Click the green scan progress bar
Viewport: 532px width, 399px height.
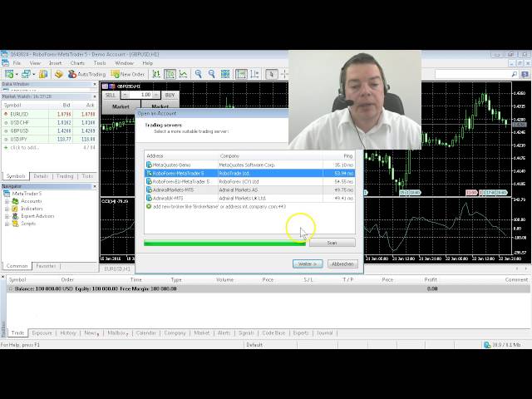click(224, 243)
